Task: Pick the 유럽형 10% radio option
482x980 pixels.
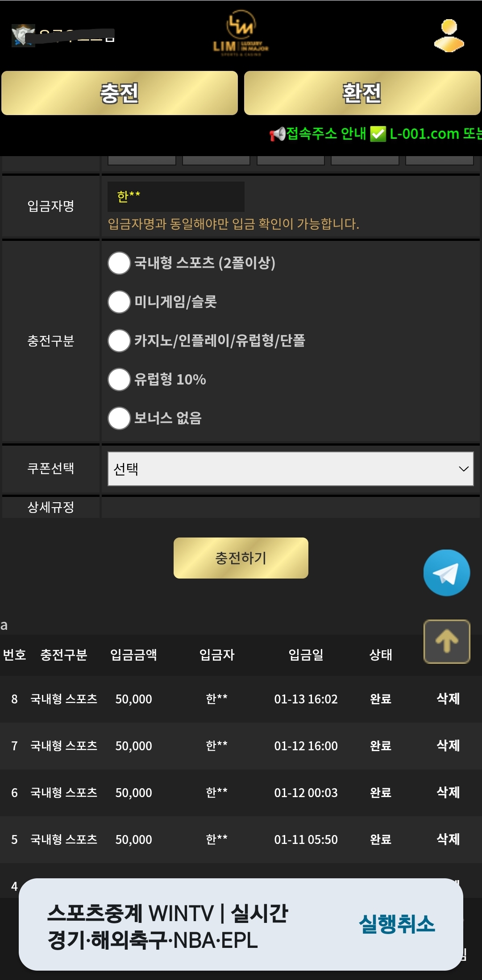Action: coord(119,380)
